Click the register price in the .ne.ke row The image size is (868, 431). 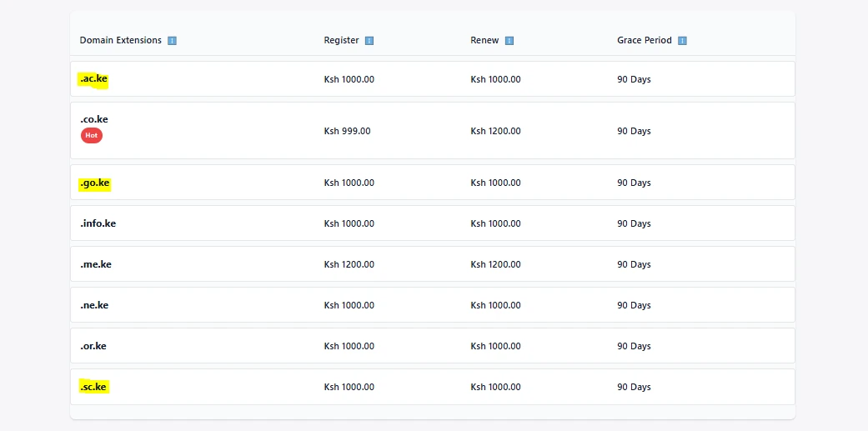coord(349,305)
